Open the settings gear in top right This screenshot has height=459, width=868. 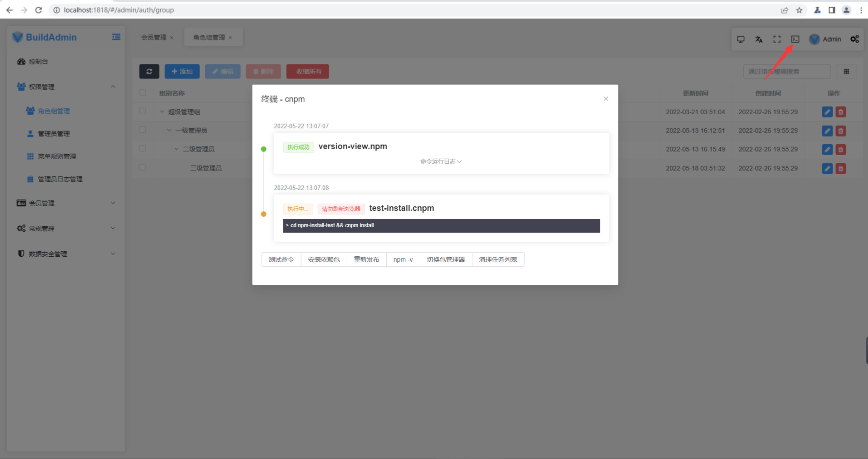click(x=855, y=39)
